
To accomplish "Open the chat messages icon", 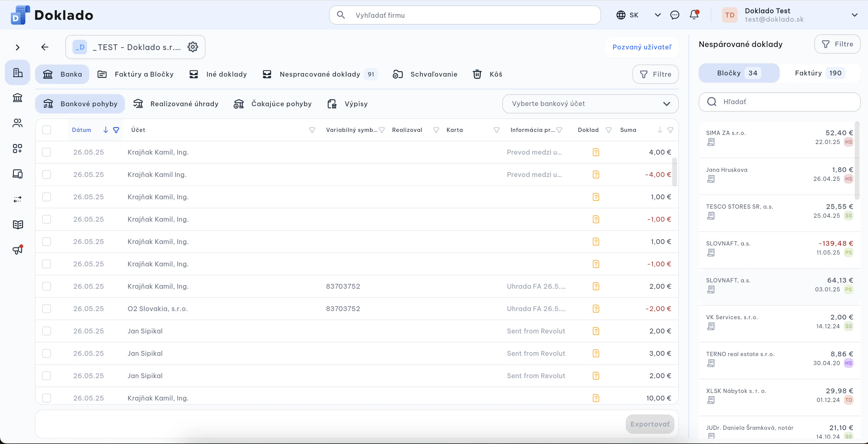I will tap(675, 15).
